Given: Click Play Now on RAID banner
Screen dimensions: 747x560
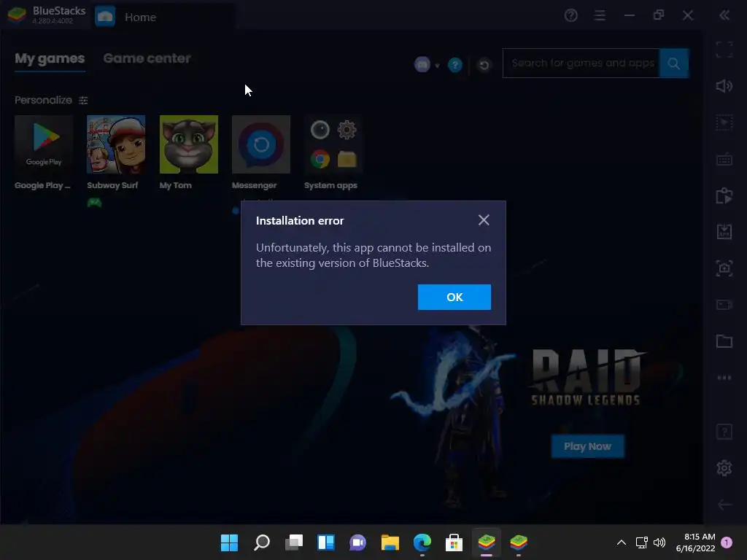Looking at the screenshot, I should coord(587,446).
